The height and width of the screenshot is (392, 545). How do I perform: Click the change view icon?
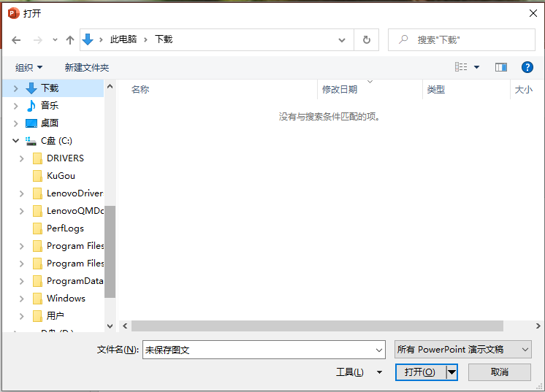[461, 67]
